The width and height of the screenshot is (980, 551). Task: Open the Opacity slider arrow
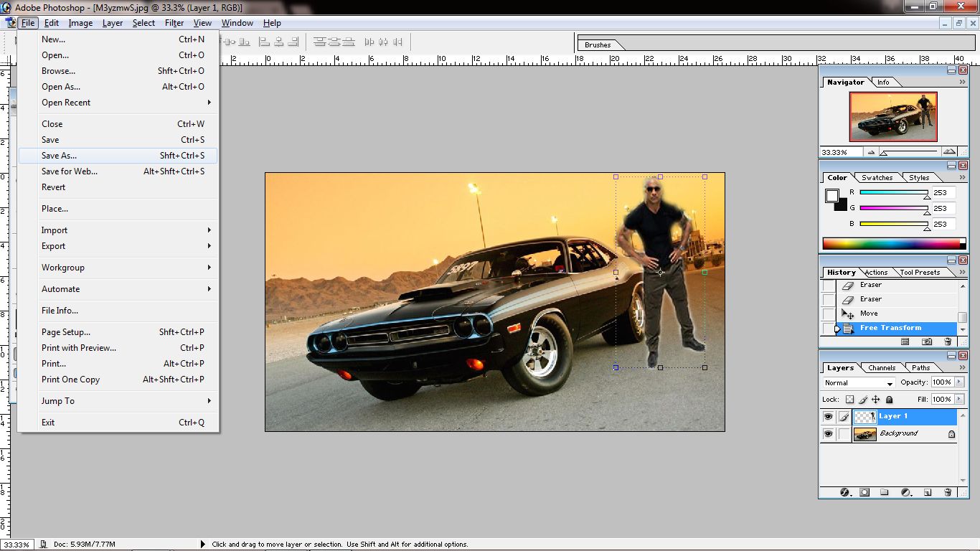[958, 382]
